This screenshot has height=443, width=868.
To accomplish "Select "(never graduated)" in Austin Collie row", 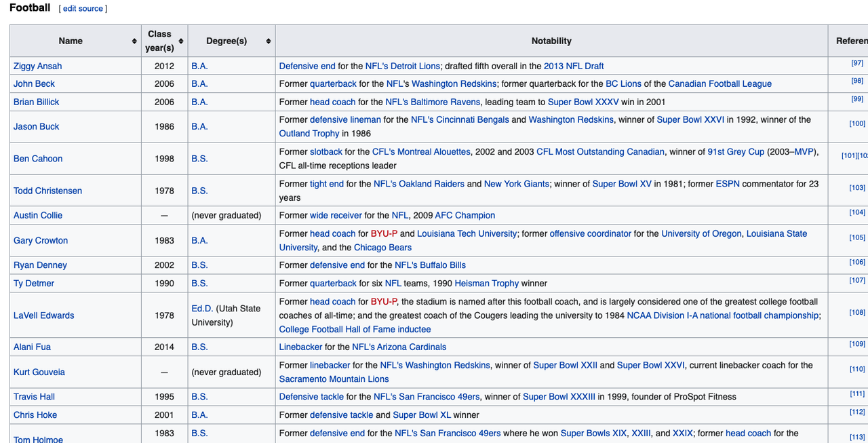I will (226, 215).
